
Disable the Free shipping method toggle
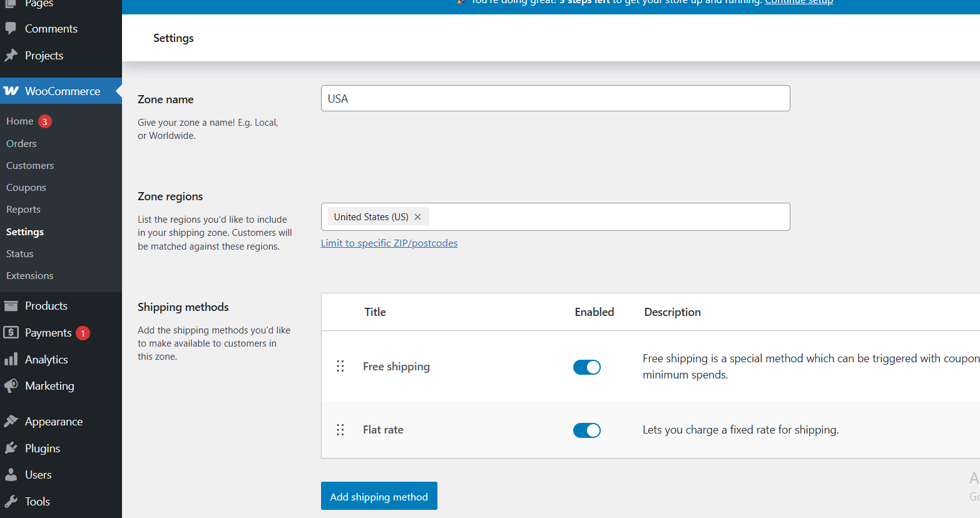[587, 367]
